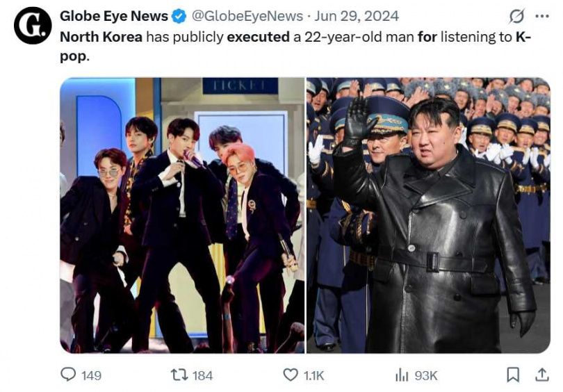
Task: Click the 1.1K likes count
Action: tap(313, 375)
